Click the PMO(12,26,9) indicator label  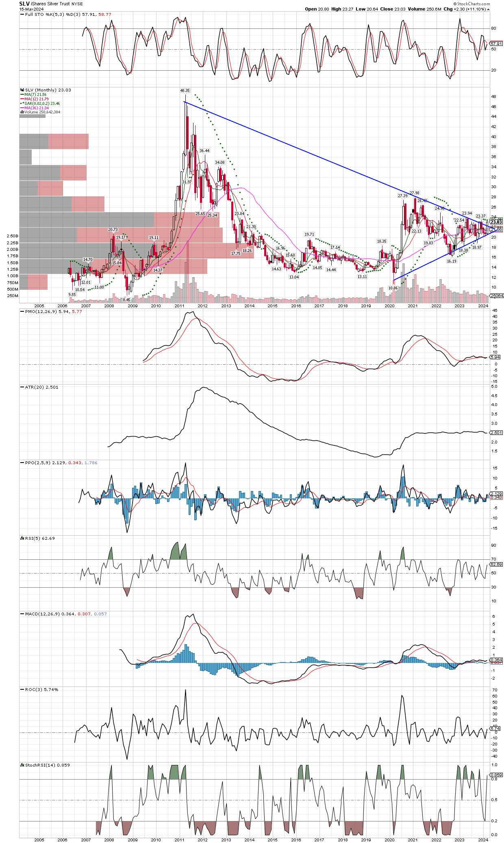(41, 311)
